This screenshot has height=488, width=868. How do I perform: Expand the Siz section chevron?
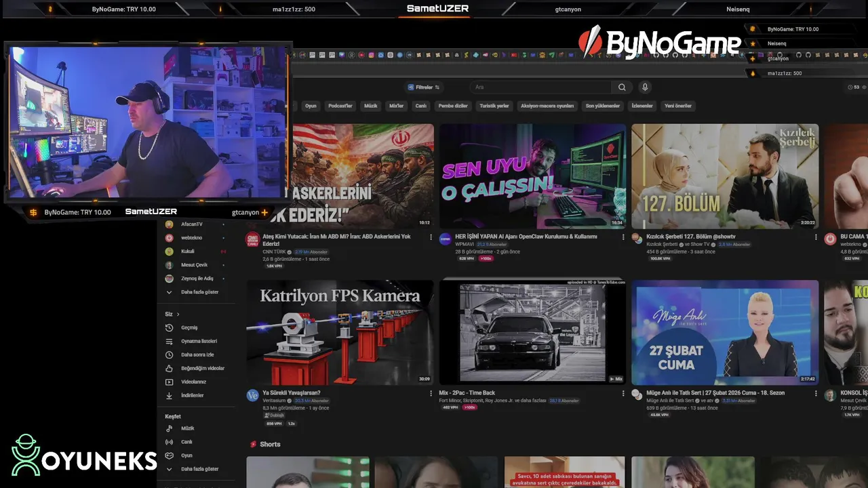point(178,314)
